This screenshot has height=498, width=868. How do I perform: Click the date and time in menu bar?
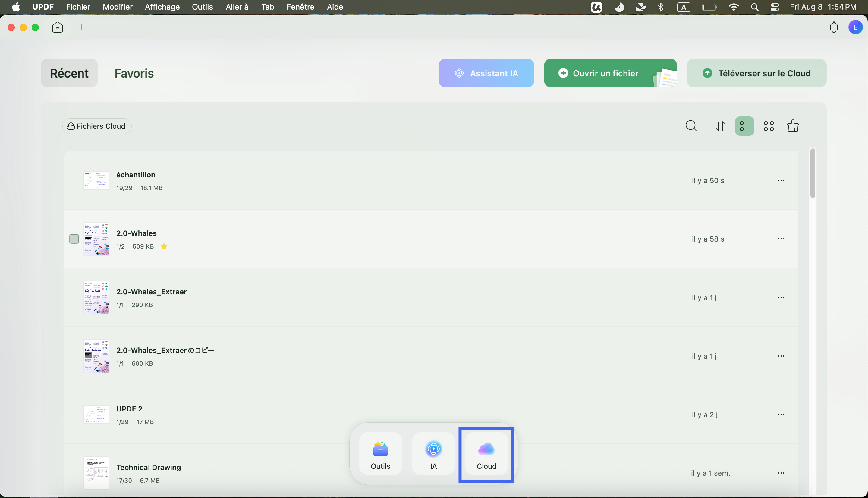point(823,7)
